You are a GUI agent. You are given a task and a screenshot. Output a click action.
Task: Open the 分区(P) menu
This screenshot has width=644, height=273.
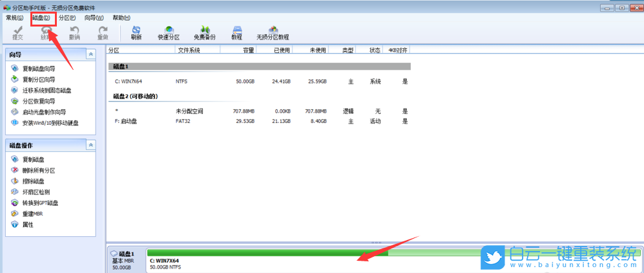click(67, 17)
